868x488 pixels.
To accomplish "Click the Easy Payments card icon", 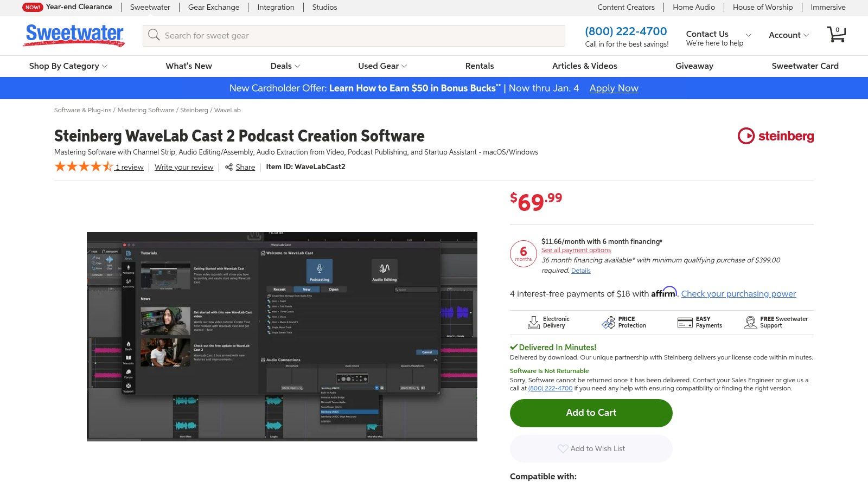I will [x=685, y=323].
